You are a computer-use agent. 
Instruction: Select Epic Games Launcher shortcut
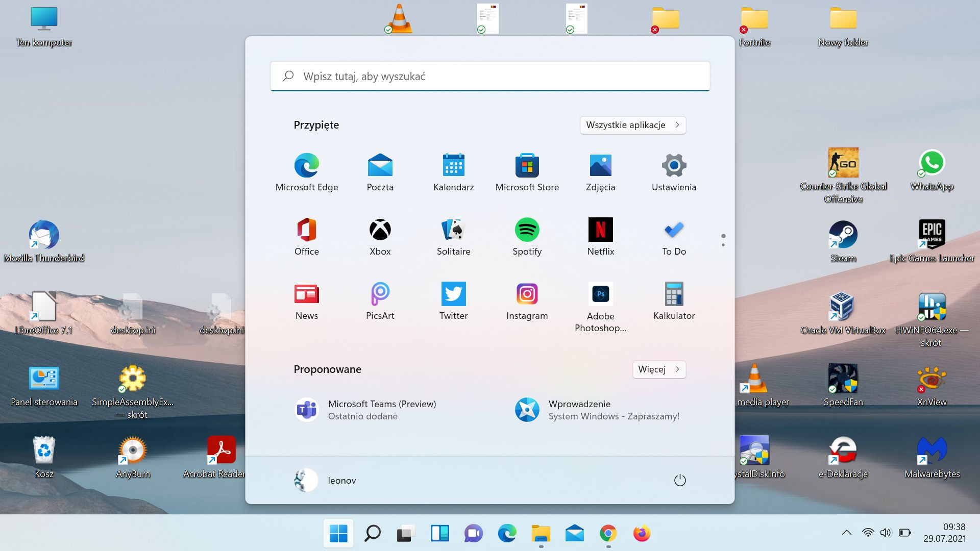click(932, 242)
